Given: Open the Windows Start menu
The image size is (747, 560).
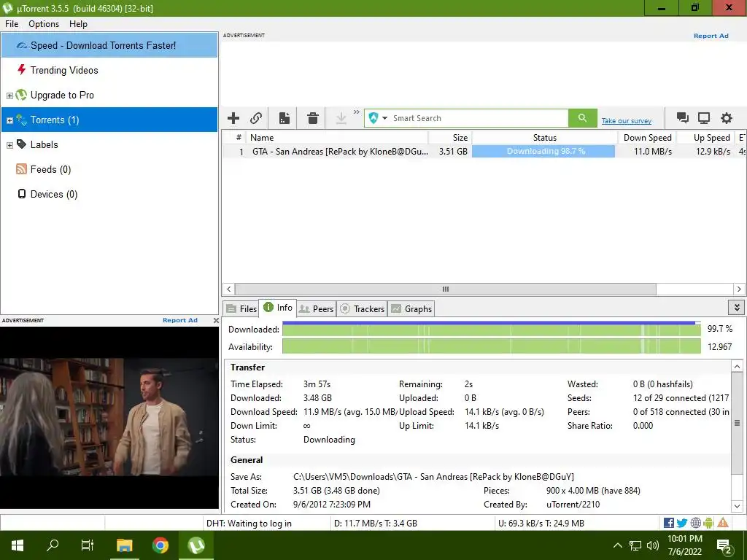Looking at the screenshot, I should pyautogui.click(x=18, y=545).
